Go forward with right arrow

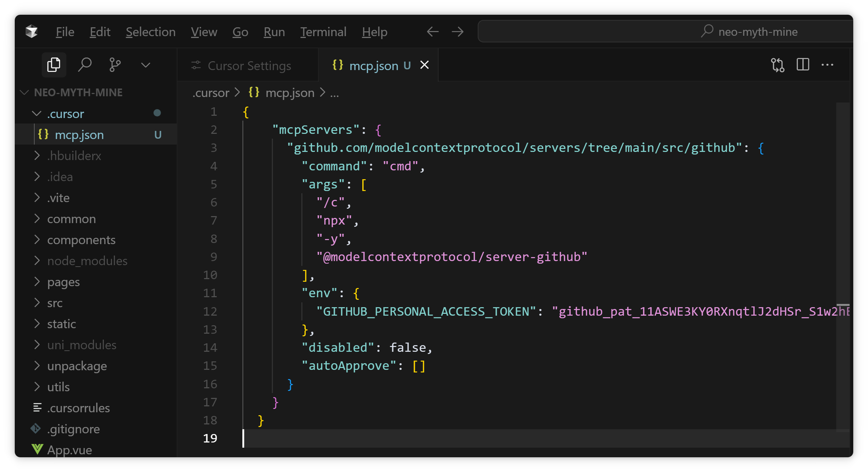pos(457,32)
